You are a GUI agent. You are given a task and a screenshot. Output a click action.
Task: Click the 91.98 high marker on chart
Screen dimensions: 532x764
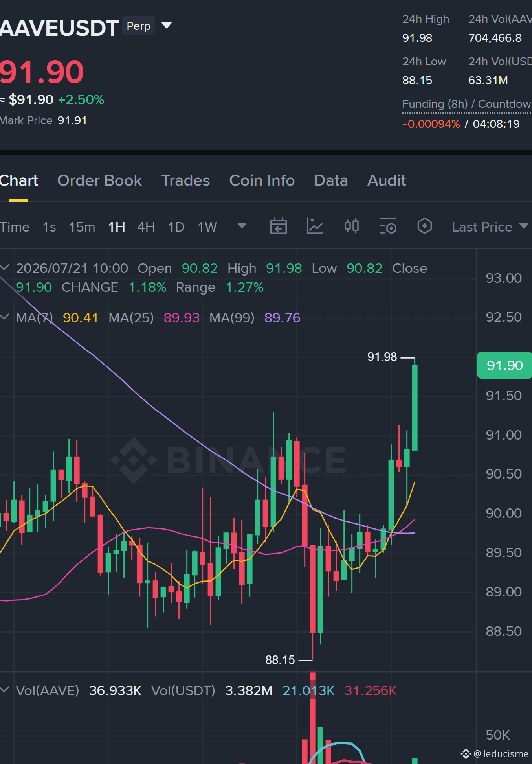pyautogui.click(x=382, y=357)
